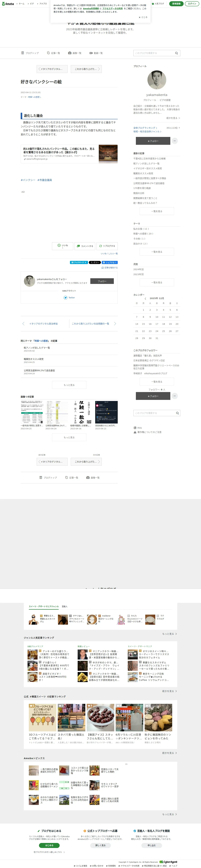Image resolution: width=201 pixels, height=868 pixels.
Task: Click the いいね smiley button
Action: click(x=63, y=246)
